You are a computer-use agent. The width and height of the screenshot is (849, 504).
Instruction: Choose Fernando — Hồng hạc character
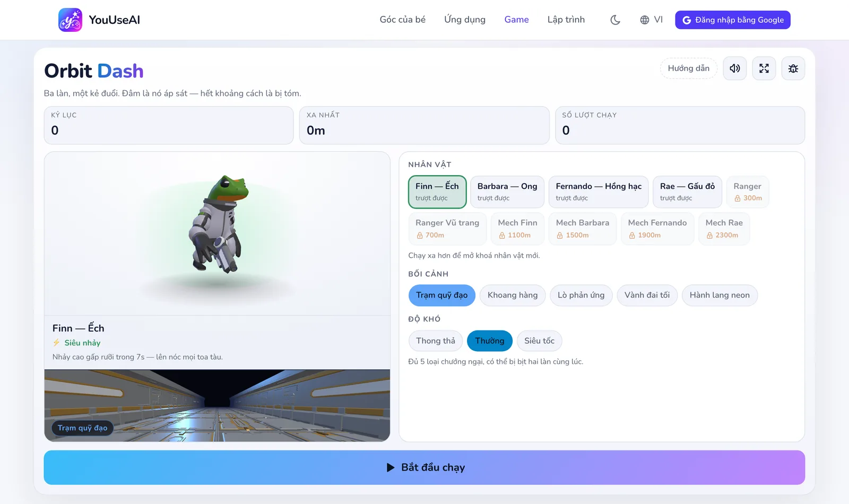click(x=599, y=192)
